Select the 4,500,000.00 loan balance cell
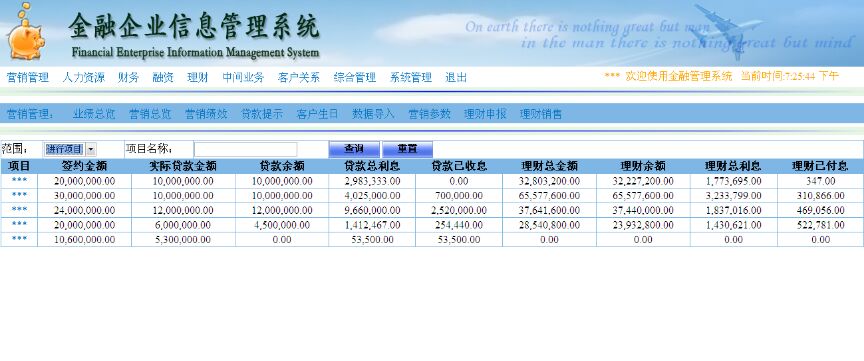Viewport: 864px width, 361px height. 282,225
